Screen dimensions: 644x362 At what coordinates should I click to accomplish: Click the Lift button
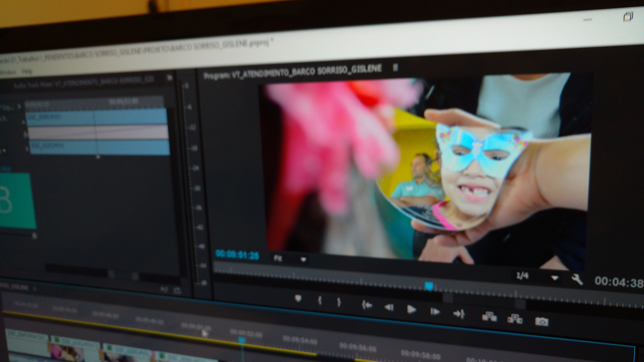489,317
